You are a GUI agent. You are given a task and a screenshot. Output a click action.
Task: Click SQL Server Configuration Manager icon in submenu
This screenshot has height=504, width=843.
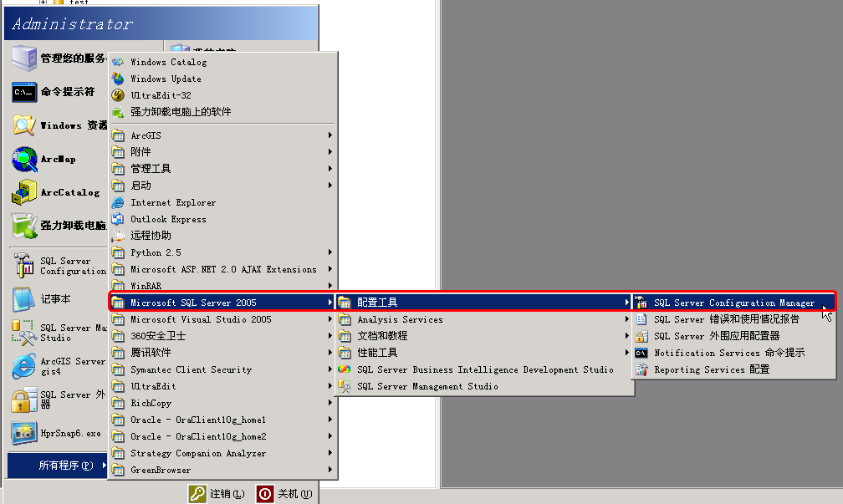641,303
